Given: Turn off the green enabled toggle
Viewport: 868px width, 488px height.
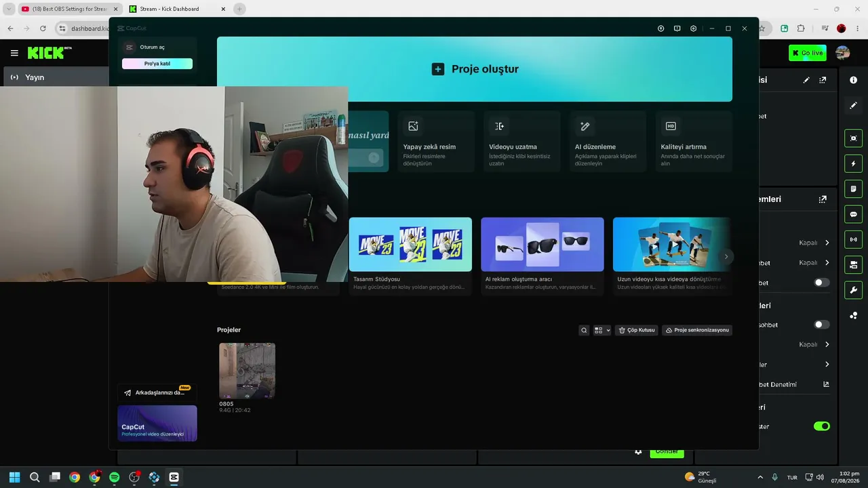Looking at the screenshot, I should pos(822,426).
